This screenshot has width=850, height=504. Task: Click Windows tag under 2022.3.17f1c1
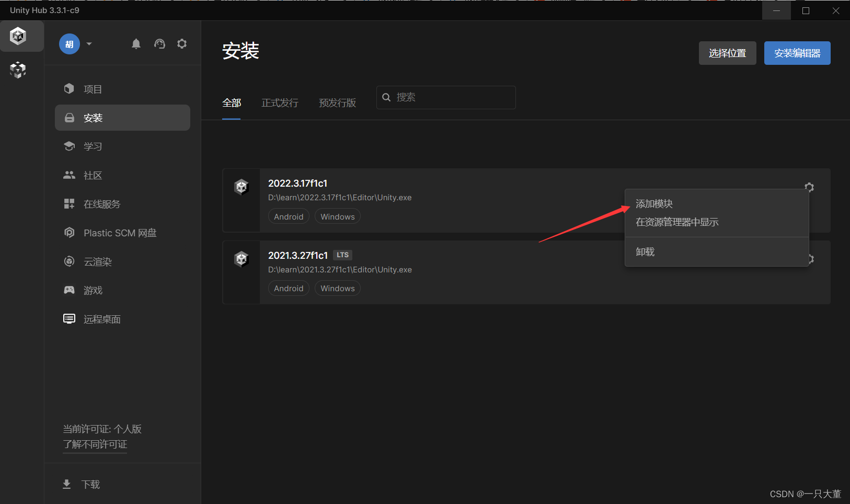coord(338,216)
